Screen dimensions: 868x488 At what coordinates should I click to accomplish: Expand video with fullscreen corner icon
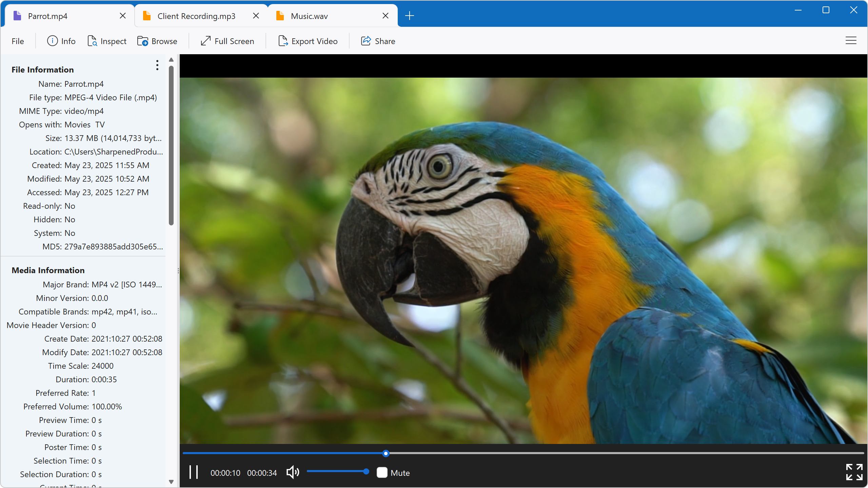point(854,472)
